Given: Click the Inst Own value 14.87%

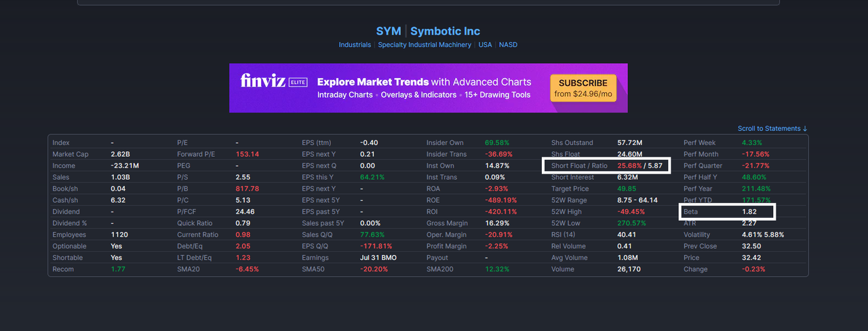Looking at the screenshot, I should [x=497, y=165].
